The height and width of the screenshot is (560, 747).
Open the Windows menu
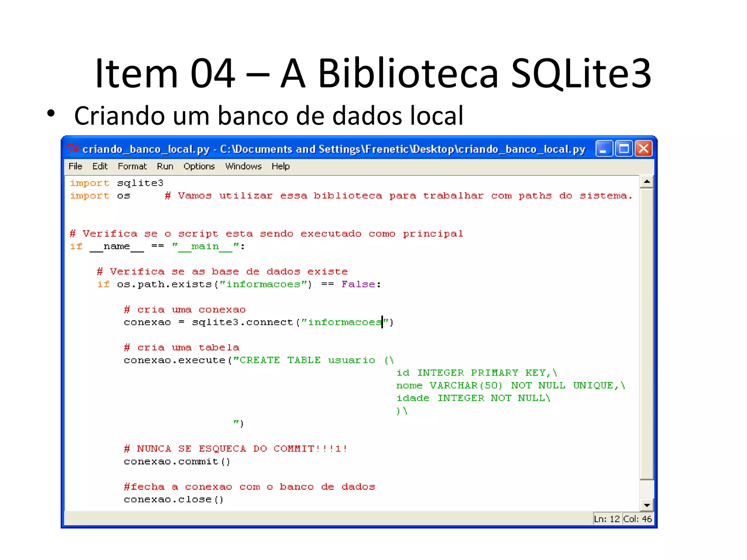coord(243,166)
